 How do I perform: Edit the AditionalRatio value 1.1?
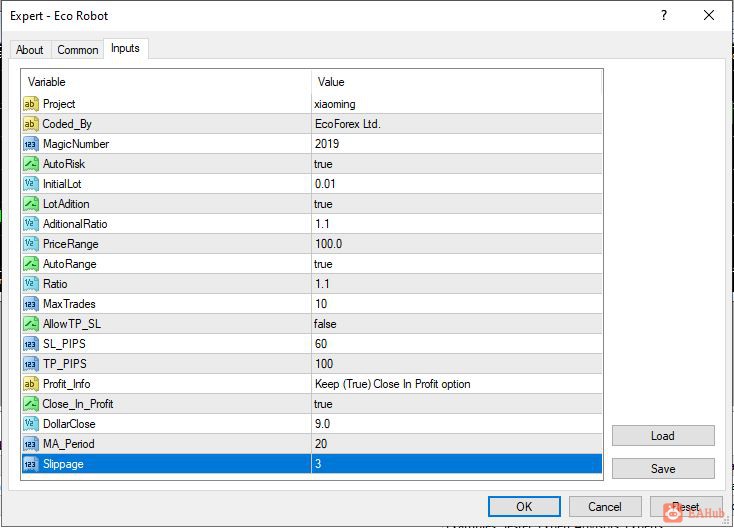tap(322, 224)
